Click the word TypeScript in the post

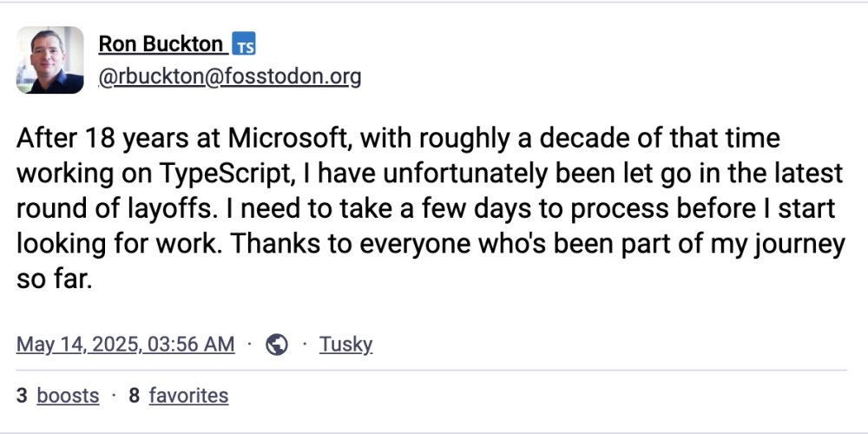226,174
